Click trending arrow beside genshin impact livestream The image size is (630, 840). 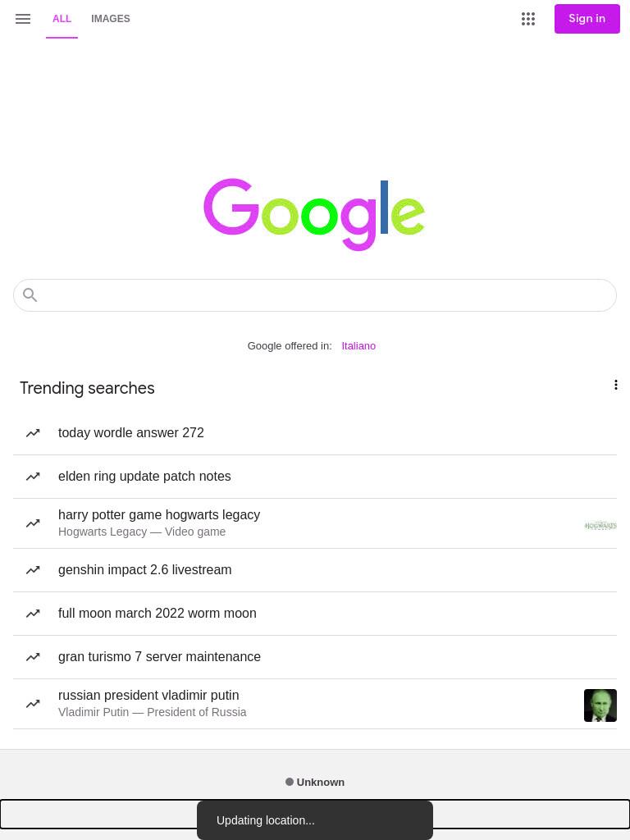tap(33, 570)
